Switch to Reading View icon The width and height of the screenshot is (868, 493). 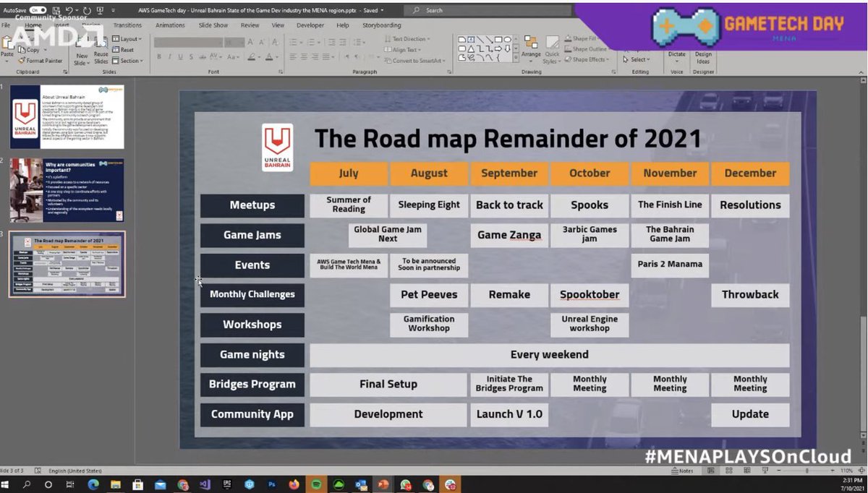click(x=747, y=471)
